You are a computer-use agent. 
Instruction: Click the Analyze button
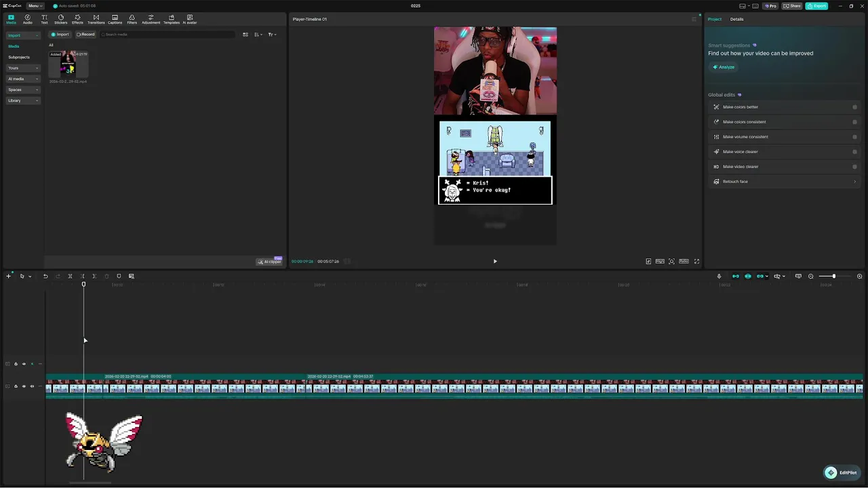pyautogui.click(x=724, y=67)
